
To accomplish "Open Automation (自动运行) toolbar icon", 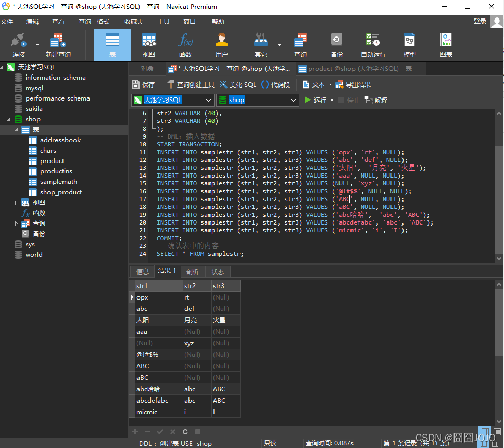I will pos(373,45).
